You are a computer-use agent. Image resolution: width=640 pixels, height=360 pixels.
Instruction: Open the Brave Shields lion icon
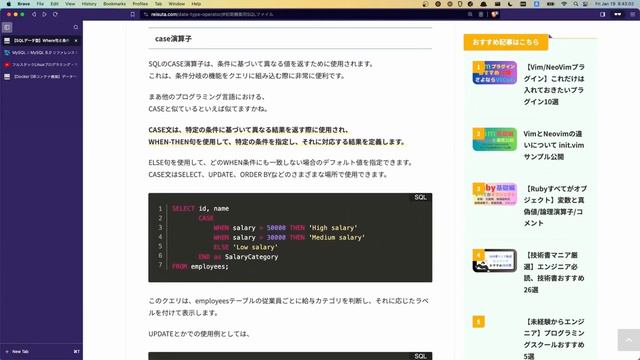pyautogui.click(x=495, y=14)
